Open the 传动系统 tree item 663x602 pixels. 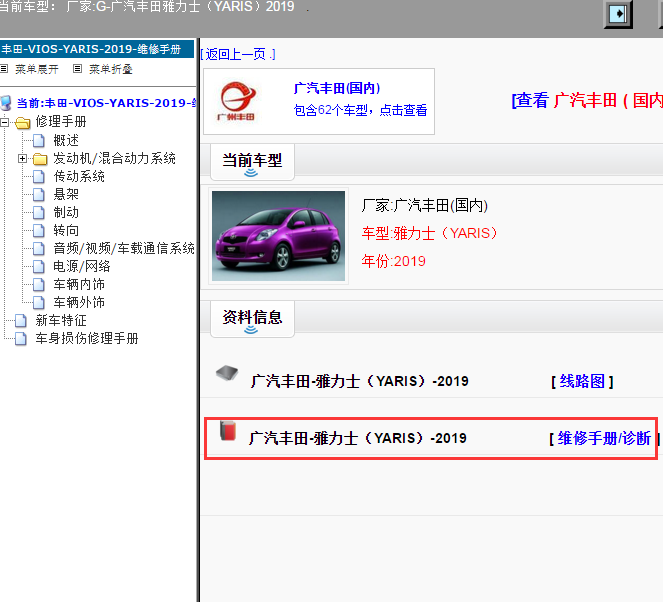(x=79, y=176)
